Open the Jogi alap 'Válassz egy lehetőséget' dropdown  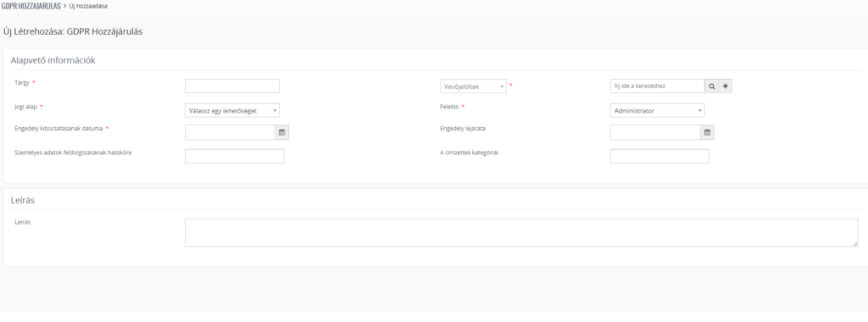click(x=232, y=111)
